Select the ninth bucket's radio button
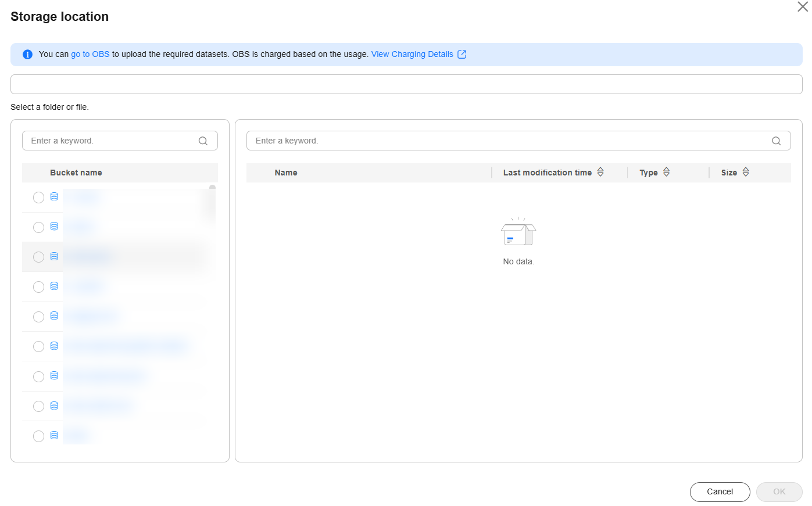 coord(38,436)
